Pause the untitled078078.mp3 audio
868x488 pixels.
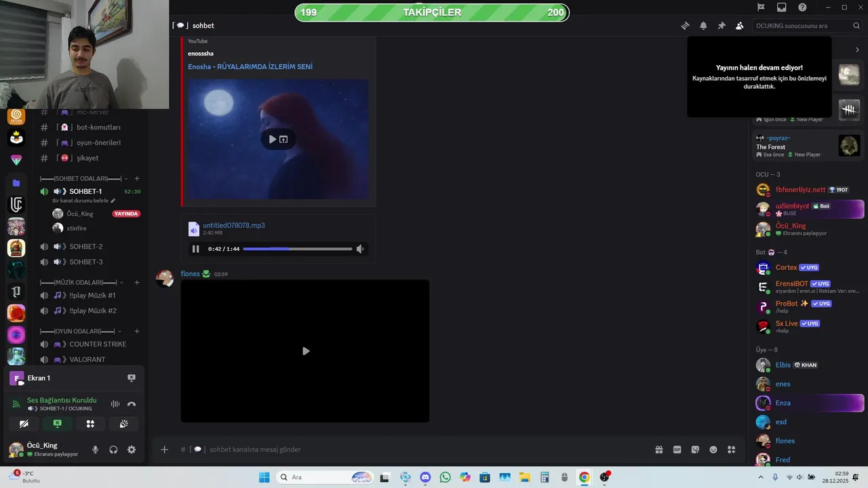click(x=196, y=249)
